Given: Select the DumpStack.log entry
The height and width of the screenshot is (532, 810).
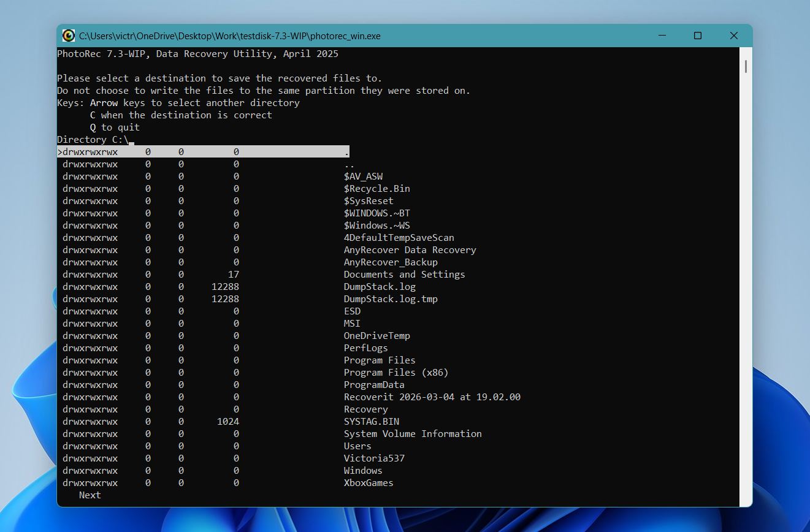Looking at the screenshot, I should pos(379,286).
